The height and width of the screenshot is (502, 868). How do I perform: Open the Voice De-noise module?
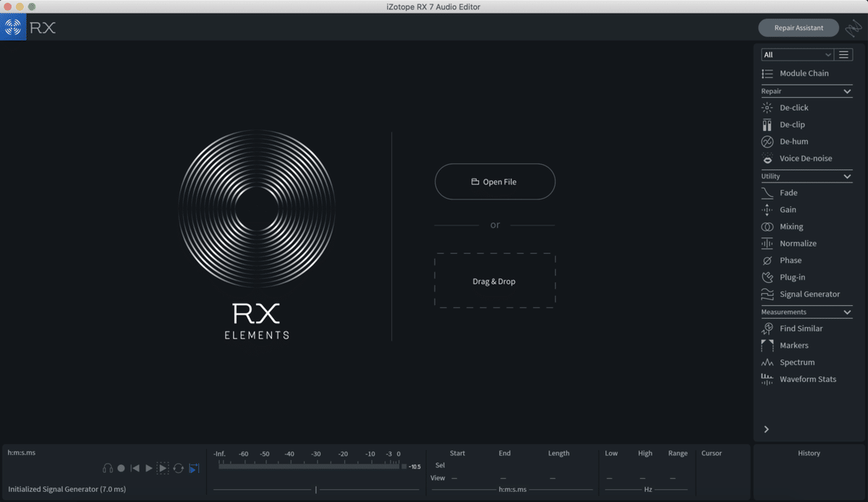805,158
